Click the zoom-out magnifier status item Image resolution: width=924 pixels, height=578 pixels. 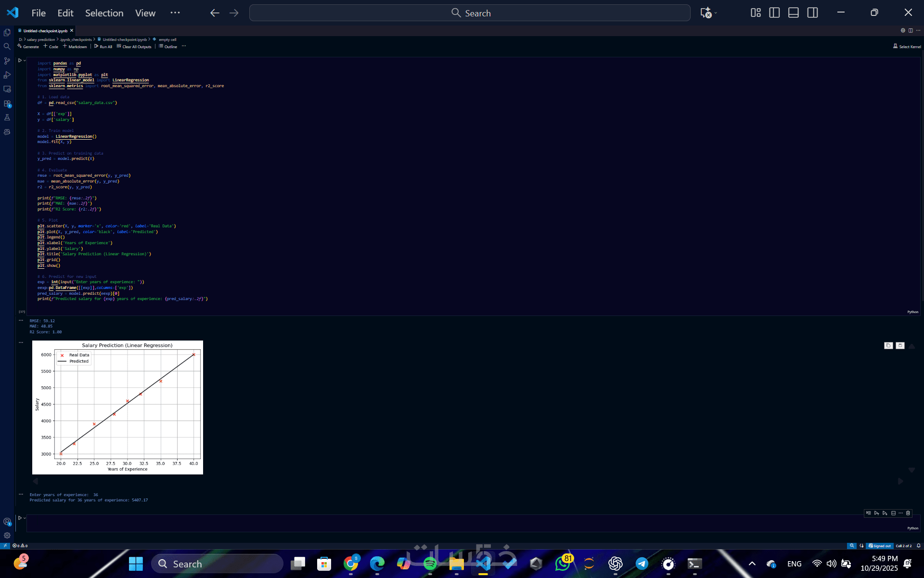click(x=852, y=546)
